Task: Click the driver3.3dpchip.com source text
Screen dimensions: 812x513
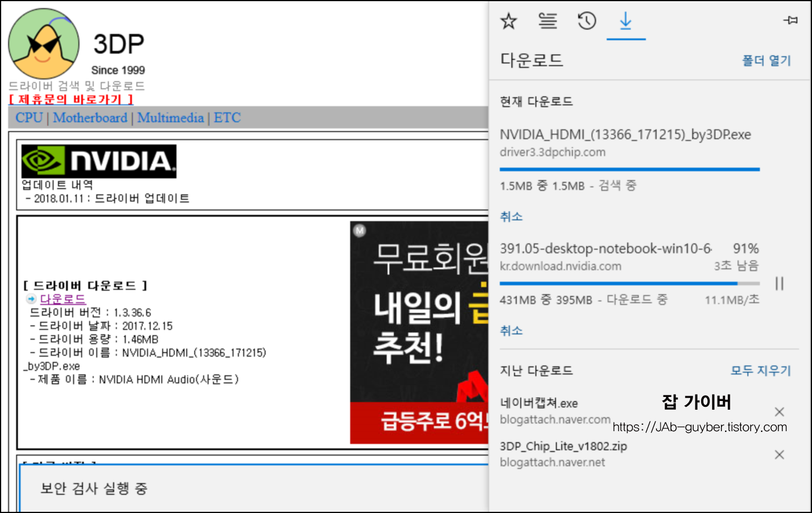Action: coord(552,152)
